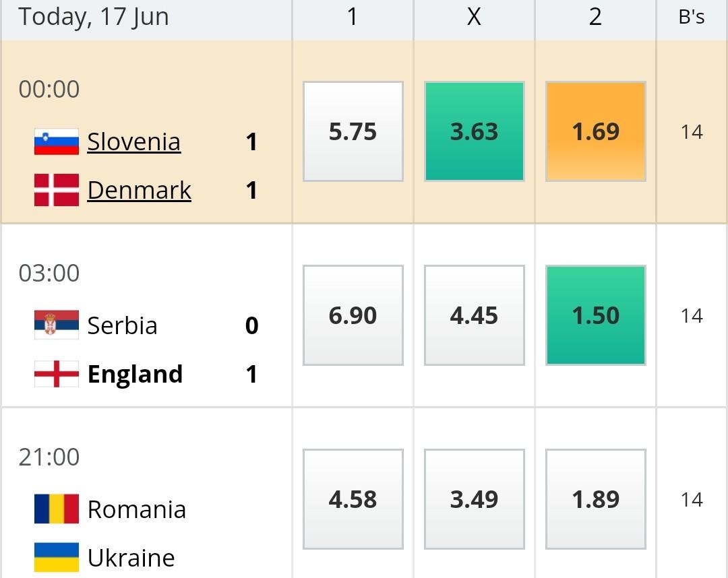
Task: Click the Slovenia flag icon
Action: point(57,141)
